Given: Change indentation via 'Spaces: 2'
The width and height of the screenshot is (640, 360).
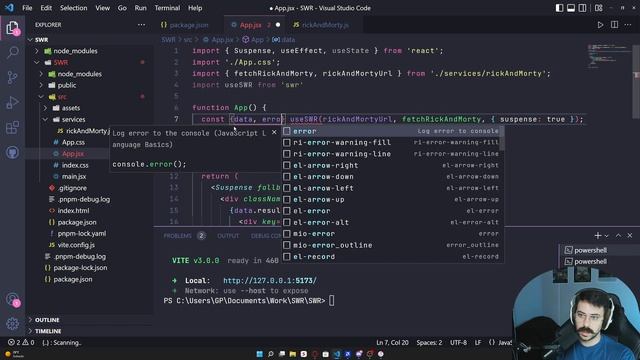Looking at the screenshot, I should [x=429, y=342].
